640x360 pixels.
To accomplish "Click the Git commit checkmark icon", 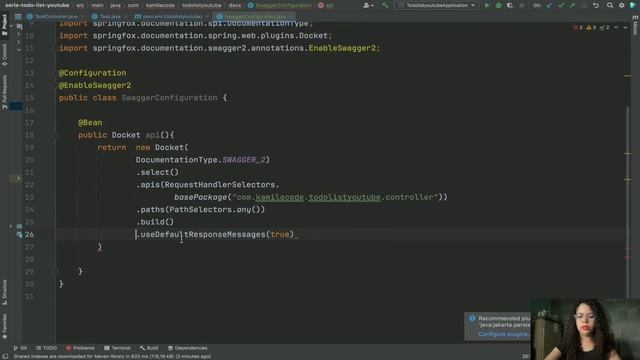I will pos(561,5).
